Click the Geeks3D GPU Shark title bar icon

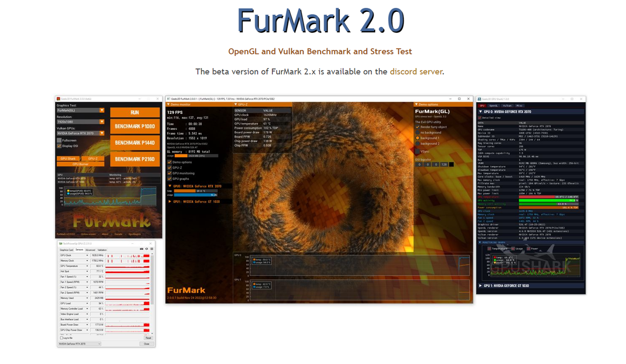[479, 99]
